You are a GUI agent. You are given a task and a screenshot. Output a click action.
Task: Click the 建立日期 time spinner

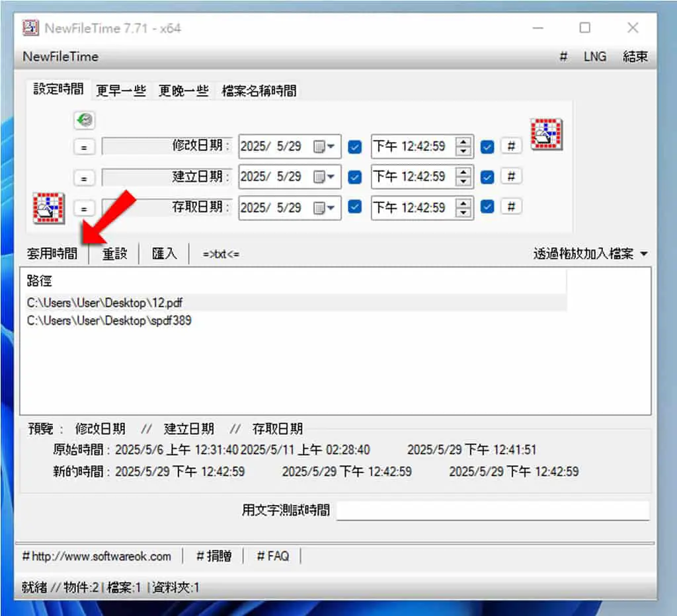tap(463, 176)
